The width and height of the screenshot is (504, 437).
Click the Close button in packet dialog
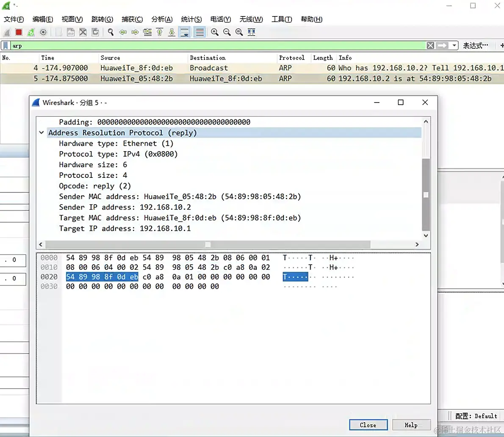(x=368, y=425)
